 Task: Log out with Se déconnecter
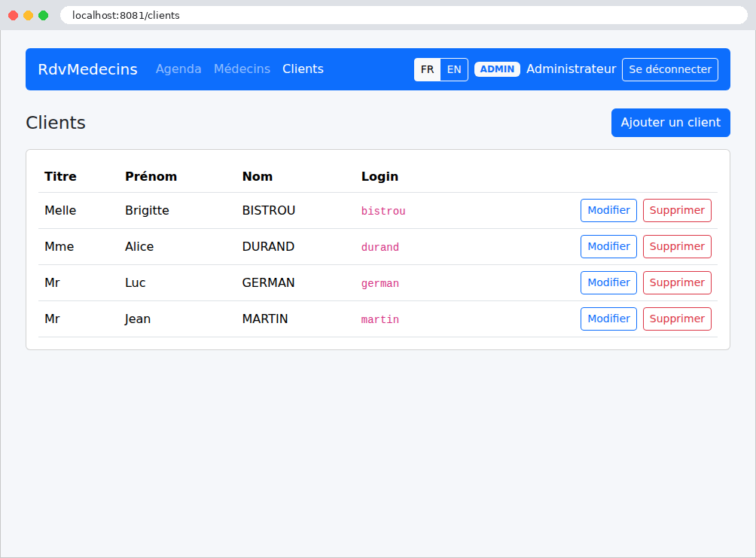(x=670, y=69)
